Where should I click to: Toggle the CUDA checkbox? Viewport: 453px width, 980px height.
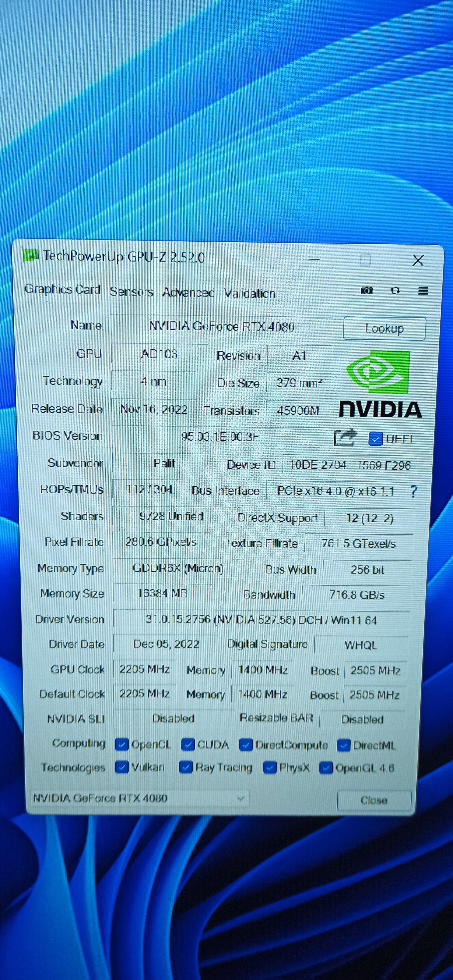188,745
